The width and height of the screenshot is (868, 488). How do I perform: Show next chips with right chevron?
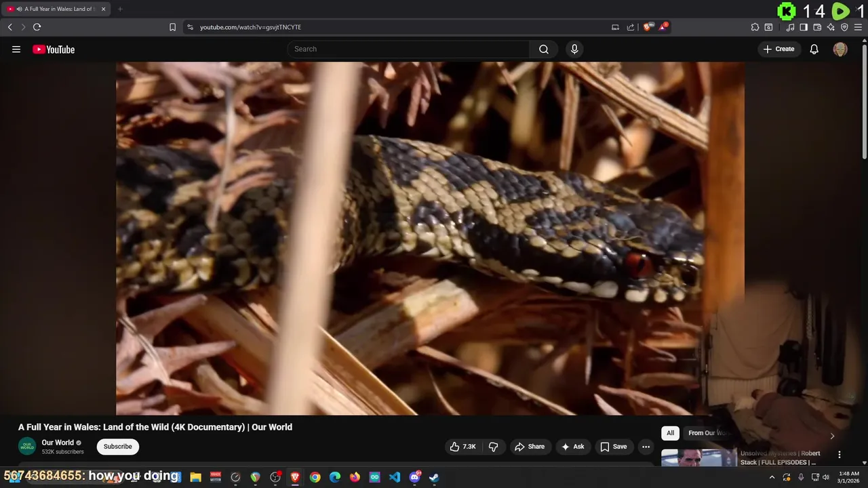point(832,436)
